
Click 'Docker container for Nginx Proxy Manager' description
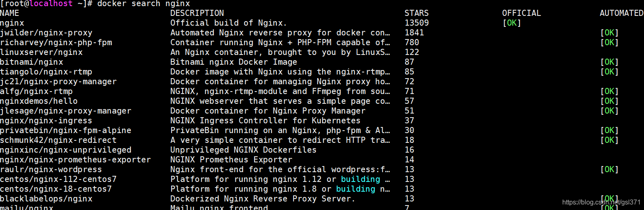(x=268, y=111)
